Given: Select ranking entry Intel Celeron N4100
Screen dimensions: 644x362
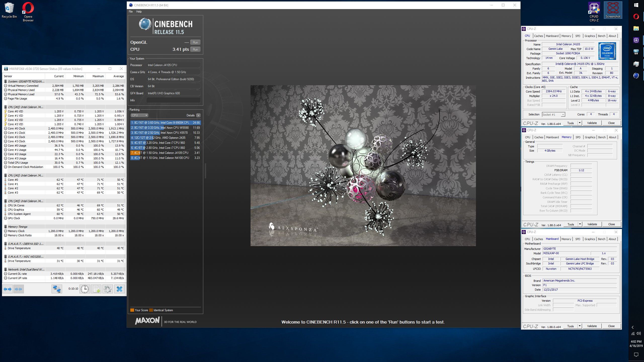Looking at the screenshot, I should pos(166,158).
